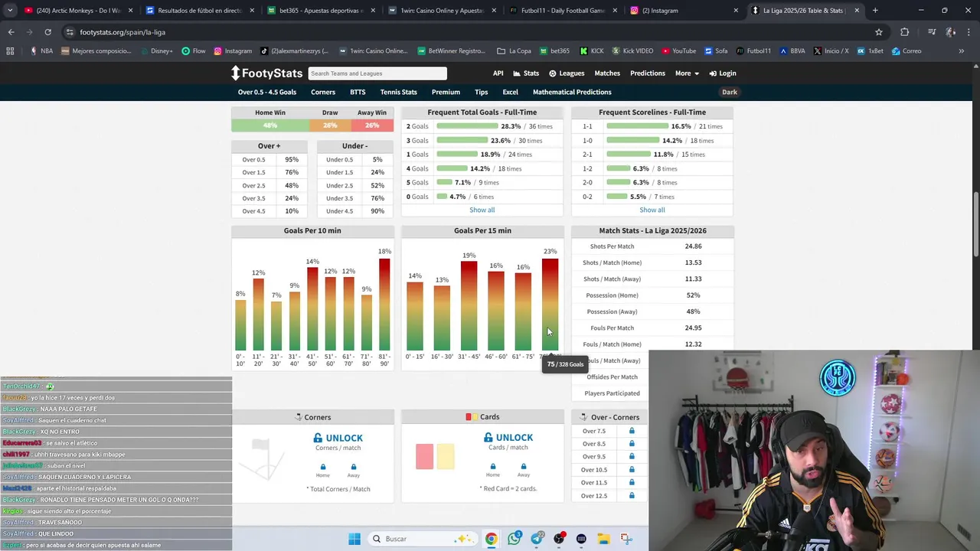This screenshot has height=551, width=980.
Task: Click UNLOCK on the Corners card
Action: [x=338, y=438]
